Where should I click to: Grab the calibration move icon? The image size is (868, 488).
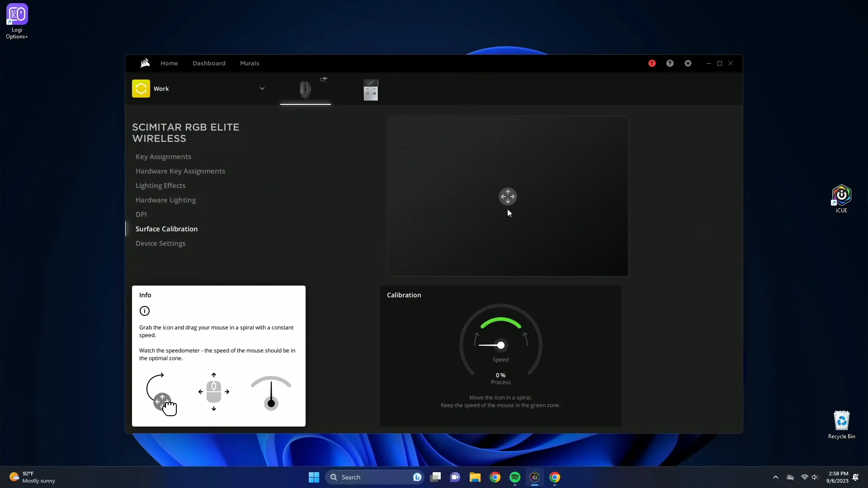click(508, 197)
